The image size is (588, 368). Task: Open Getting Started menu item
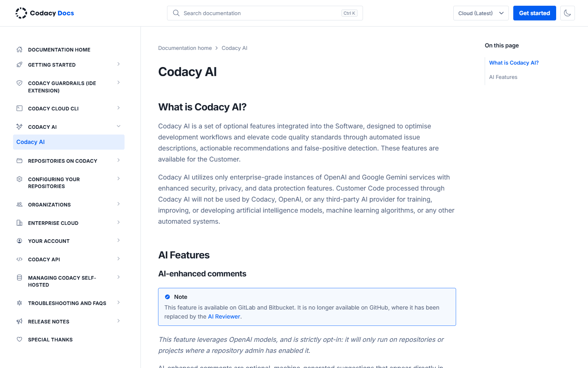pyautogui.click(x=52, y=65)
